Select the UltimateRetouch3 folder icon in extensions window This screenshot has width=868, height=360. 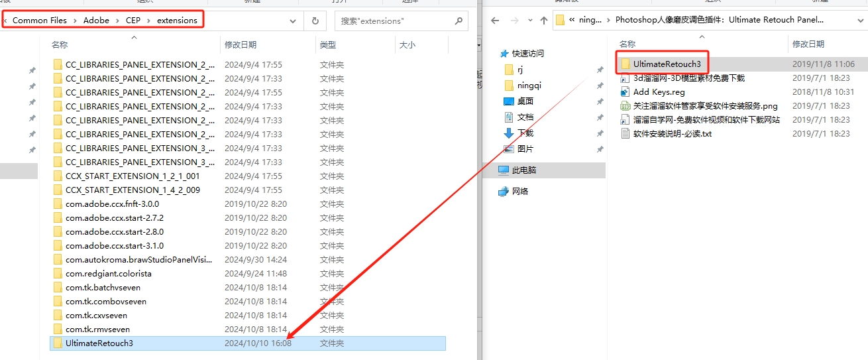[58, 343]
